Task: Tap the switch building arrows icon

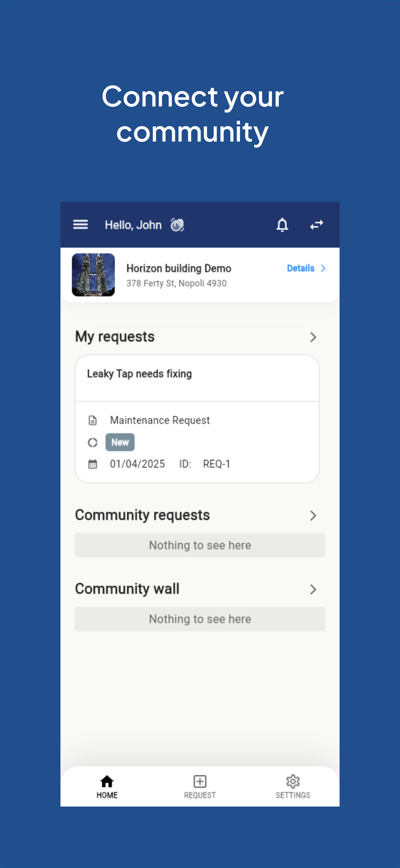Action: pos(317,225)
